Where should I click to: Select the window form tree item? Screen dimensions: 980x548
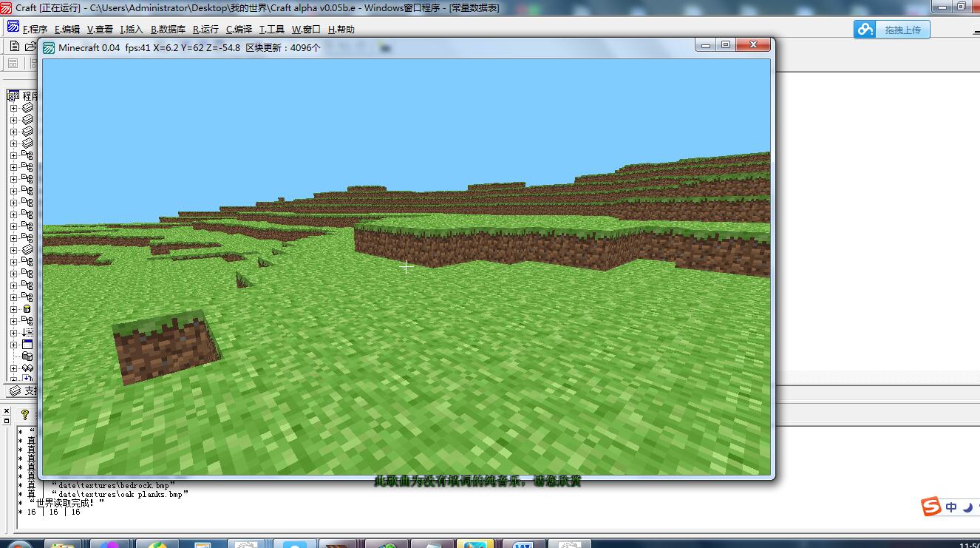tap(27, 345)
